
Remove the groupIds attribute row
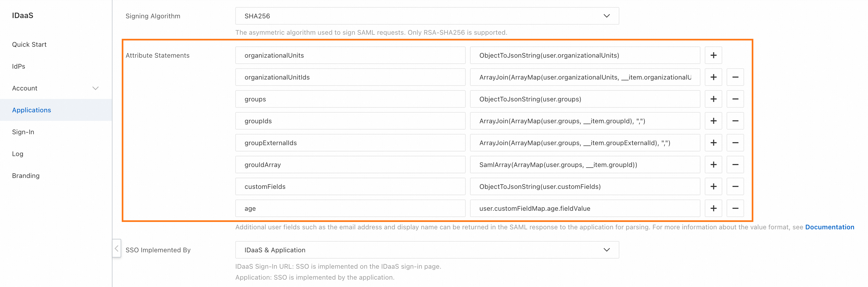point(735,121)
